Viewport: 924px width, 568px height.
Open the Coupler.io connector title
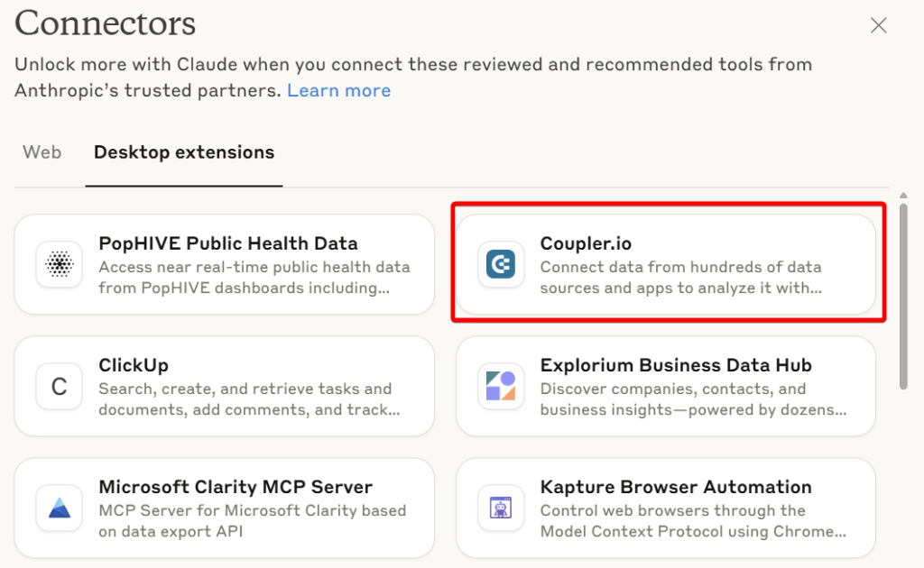[x=586, y=243]
